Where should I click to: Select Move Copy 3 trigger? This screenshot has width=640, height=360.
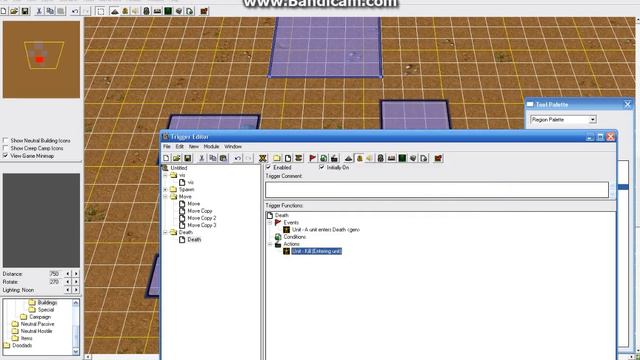(x=202, y=225)
